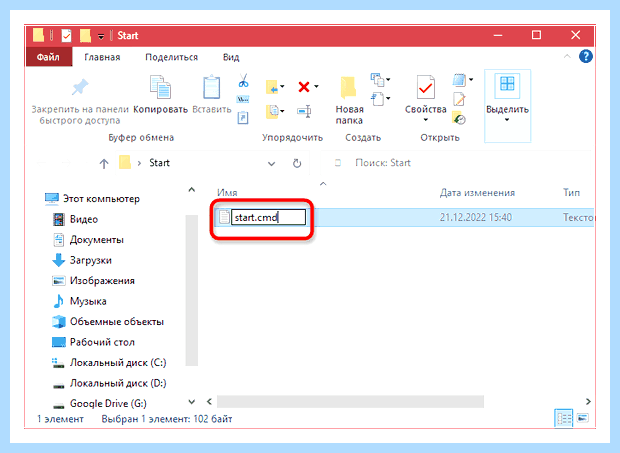Click the Start breadcrumb in address bar
This screenshot has width=620, height=453.
tap(159, 163)
